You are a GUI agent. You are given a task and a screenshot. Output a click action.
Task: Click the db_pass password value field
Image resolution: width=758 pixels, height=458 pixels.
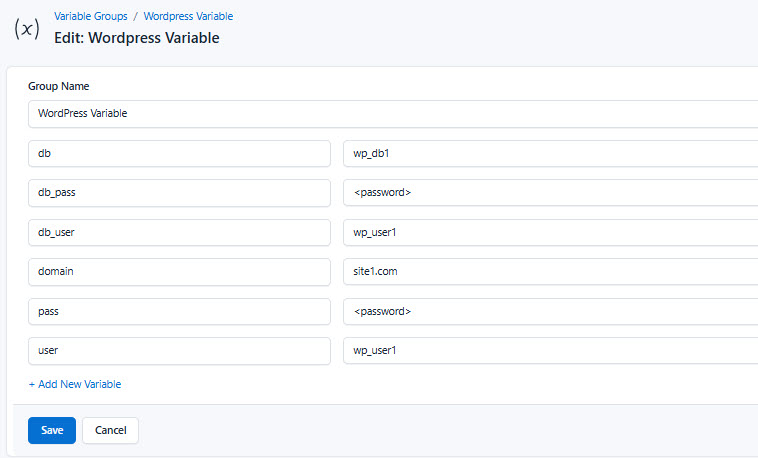[x=551, y=193]
